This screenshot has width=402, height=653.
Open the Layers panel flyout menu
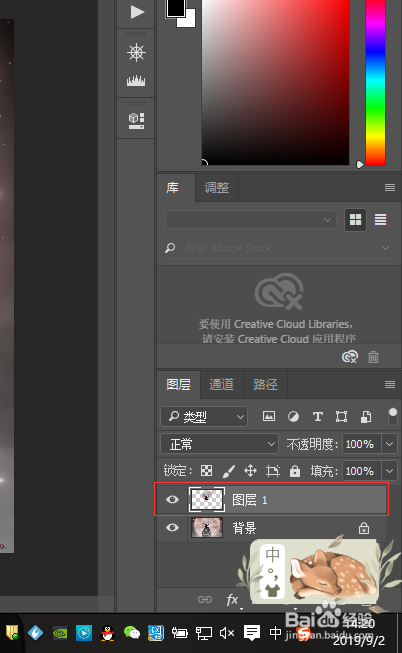[x=390, y=384]
